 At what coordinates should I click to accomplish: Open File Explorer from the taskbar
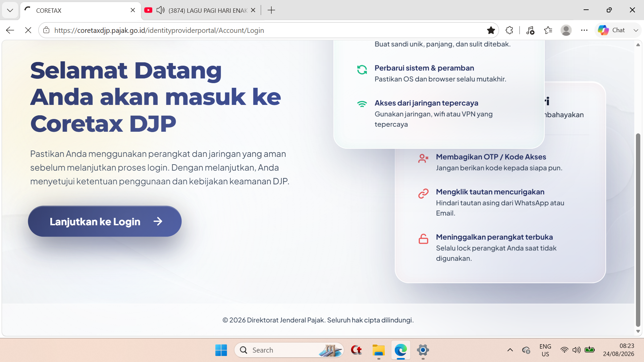coord(379,350)
